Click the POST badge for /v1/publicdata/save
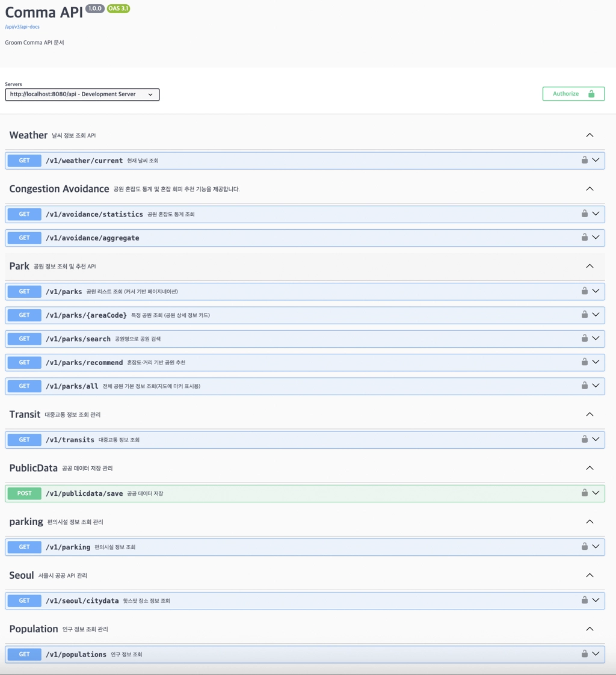Viewport: 616px width, 675px height. pos(25,493)
